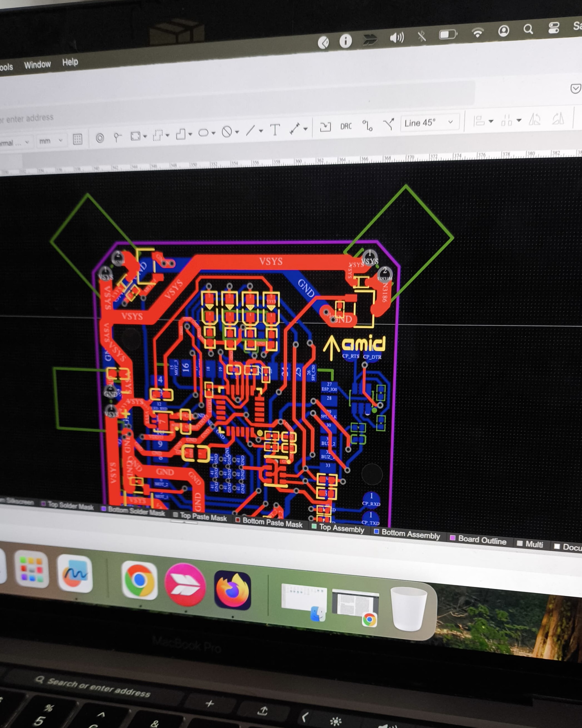582x728 pixels.
Task: Select the Line drawing tool
Action: click(x=250, y=130)
